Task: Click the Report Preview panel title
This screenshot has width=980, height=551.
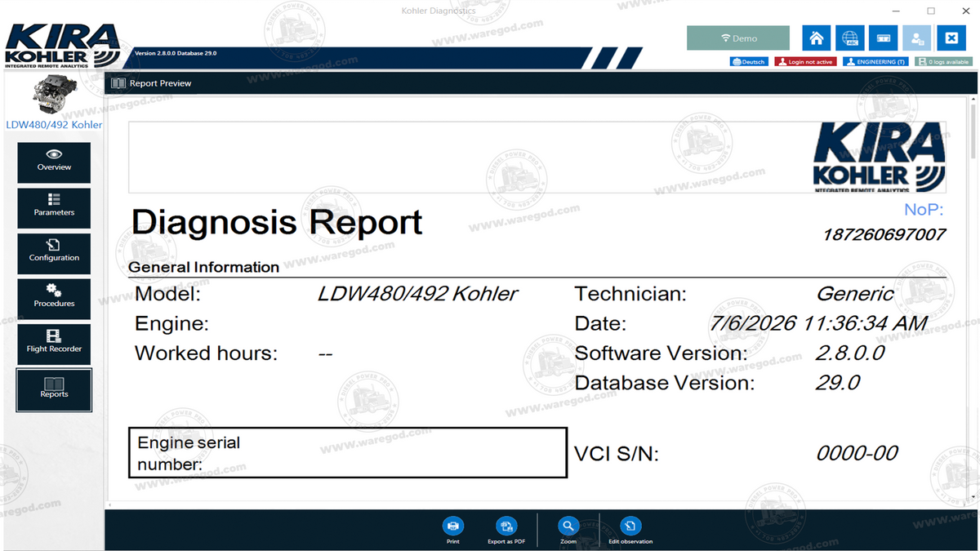Action: (160, 83)
